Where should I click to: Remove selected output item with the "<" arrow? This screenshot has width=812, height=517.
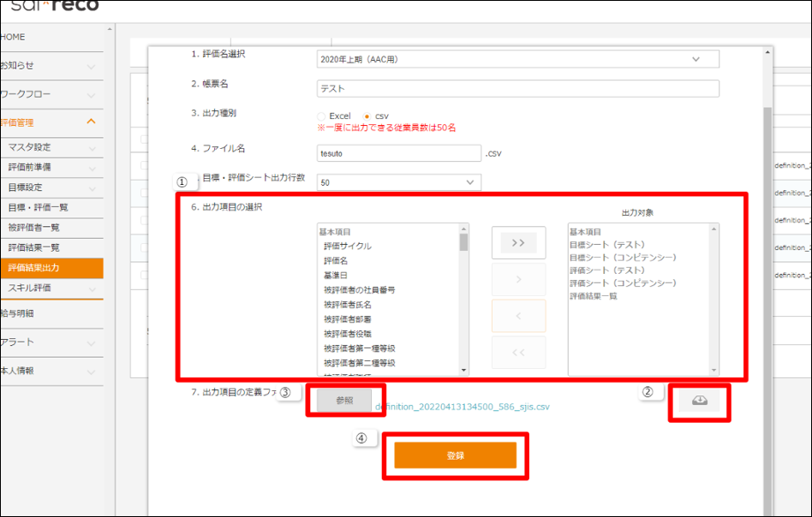coord(518,315)
